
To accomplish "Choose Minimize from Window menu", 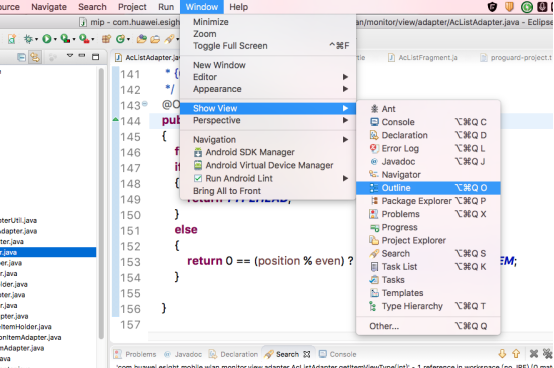I will (268, 22).
